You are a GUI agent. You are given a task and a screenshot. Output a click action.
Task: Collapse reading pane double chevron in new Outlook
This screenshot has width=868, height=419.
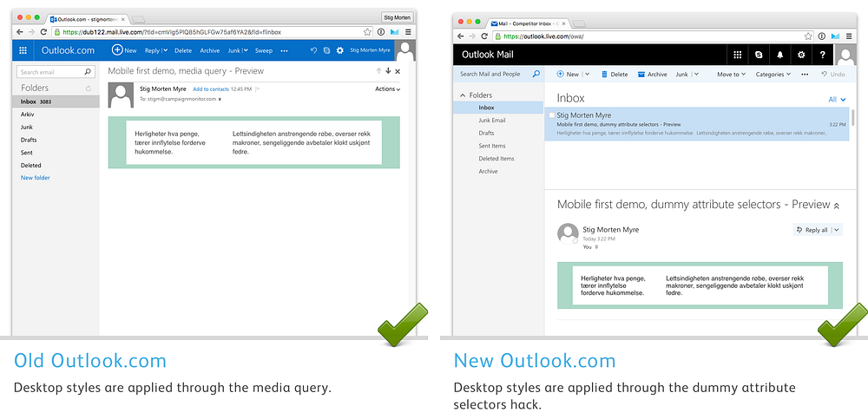coord(837,206)
